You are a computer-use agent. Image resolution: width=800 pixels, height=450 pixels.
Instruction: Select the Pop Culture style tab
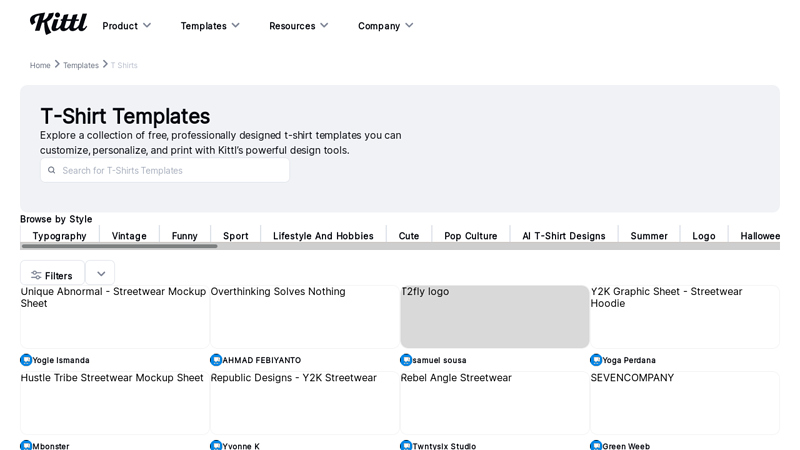pos(470,236)
